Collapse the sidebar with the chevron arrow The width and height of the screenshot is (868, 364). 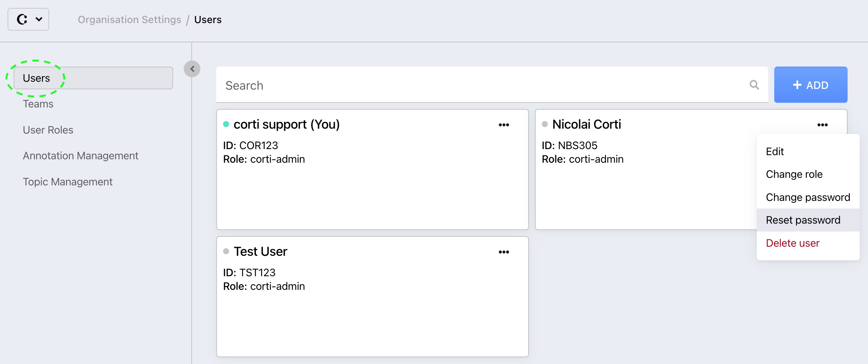click(192, 69)
